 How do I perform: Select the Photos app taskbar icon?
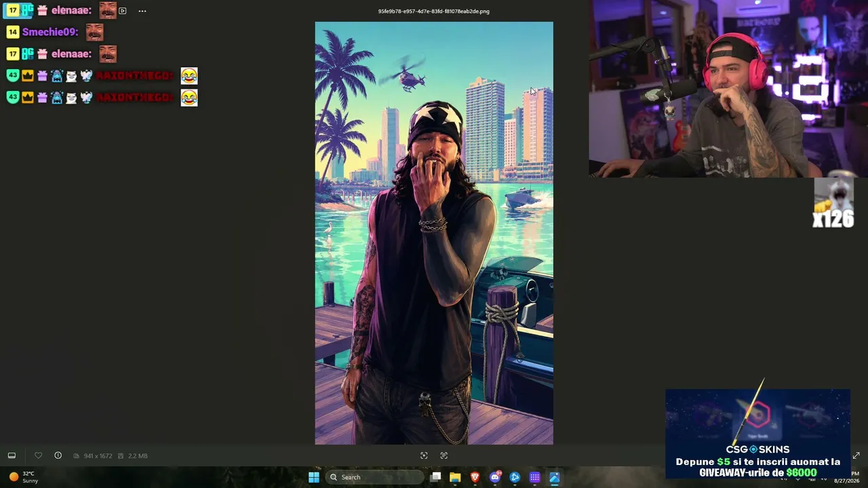click(x=554, y=477)
